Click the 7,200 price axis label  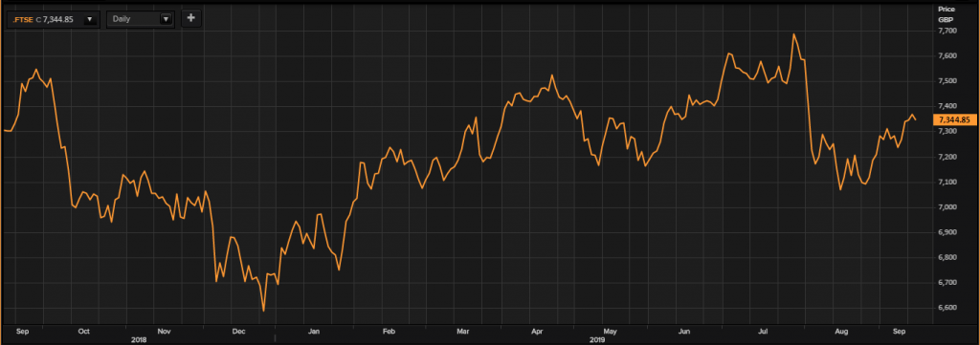[x=948, y=157]
